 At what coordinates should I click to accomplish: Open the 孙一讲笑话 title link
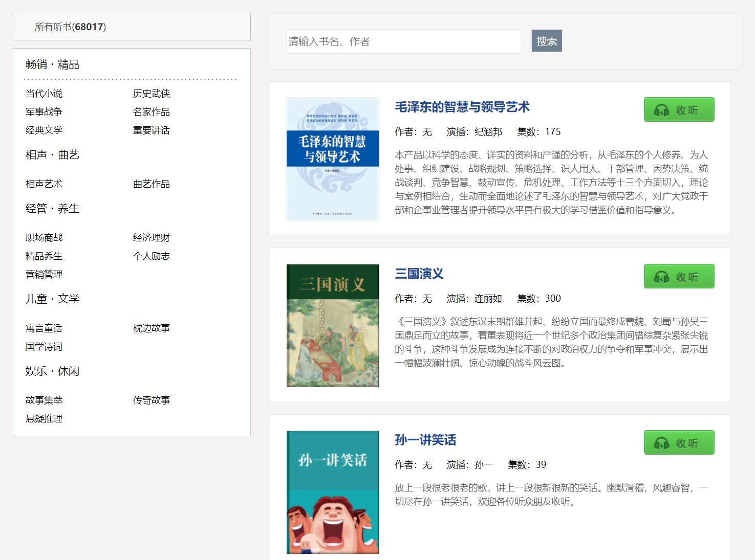coord(425,440)
